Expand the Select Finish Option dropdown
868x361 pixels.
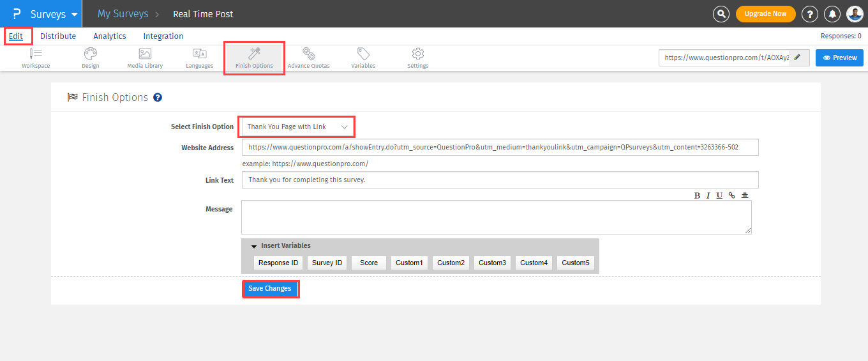(x=297, y=127)
